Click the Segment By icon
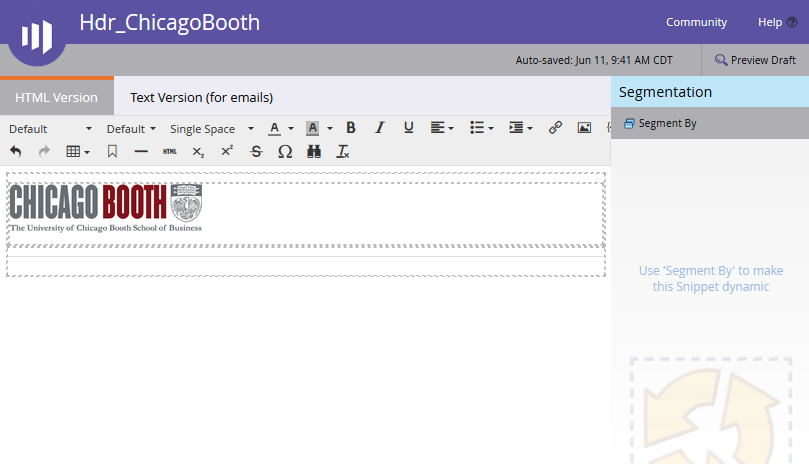Image resolution: width=809 pixels, height=468 pixels. (x=629, y=123)
